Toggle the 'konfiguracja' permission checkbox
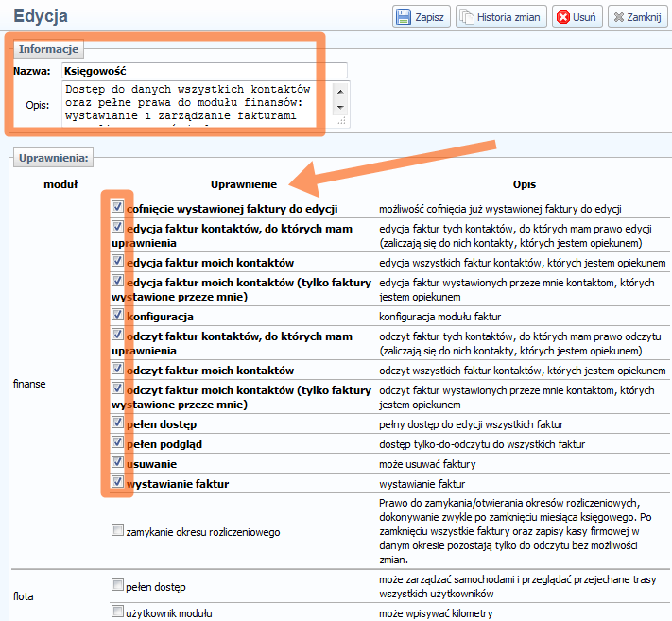The width and height of the screenshot is (672, 621). click(x=117, y=314)
